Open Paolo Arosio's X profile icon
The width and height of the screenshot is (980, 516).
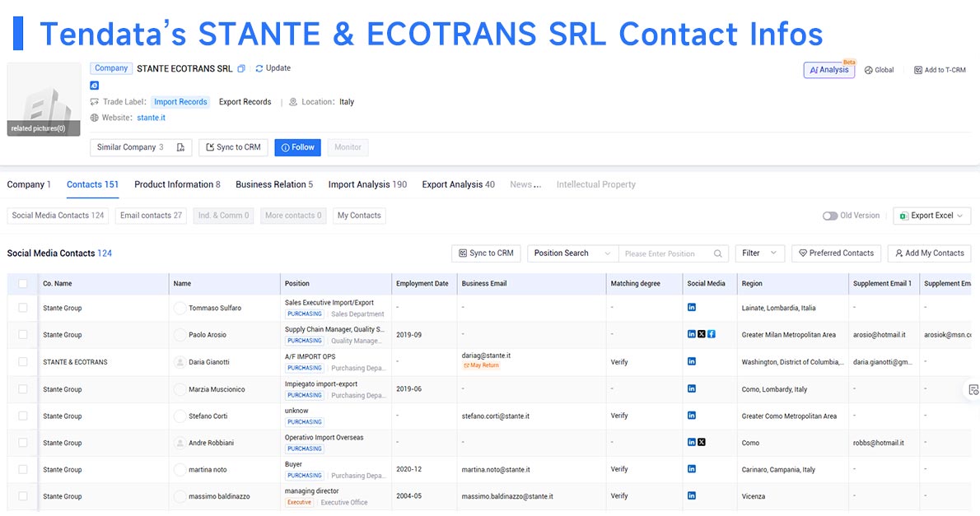(702, 334)
